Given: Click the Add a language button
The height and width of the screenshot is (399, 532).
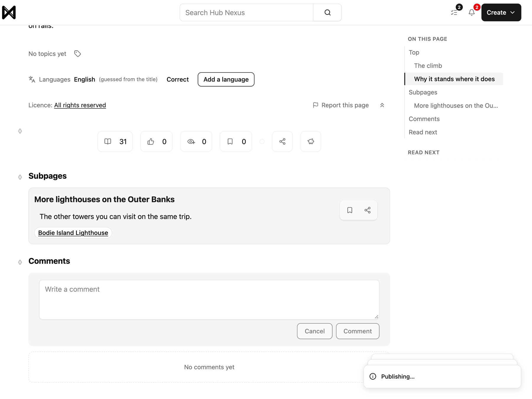Looking at the screenshot, I should pyautogui.click(x=226, y=79).
